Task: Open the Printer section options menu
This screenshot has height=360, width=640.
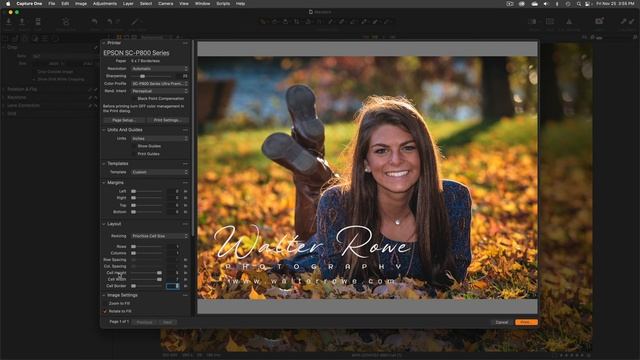Action: [x=185, y=43]
